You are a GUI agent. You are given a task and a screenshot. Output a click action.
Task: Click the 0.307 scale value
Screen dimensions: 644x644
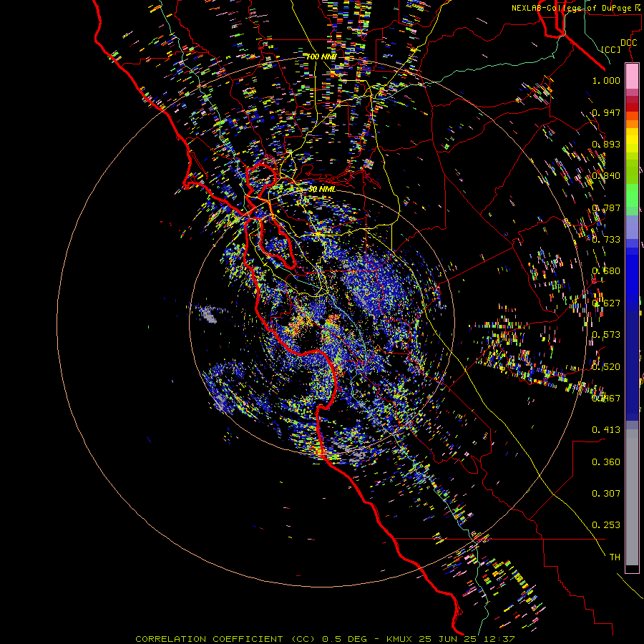(x=606, y=494)
